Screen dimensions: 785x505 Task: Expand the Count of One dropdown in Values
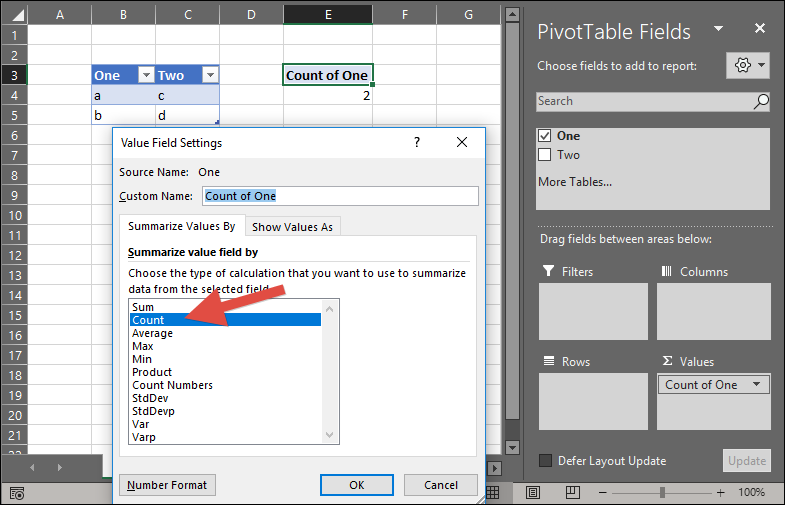tap(756, 385)
